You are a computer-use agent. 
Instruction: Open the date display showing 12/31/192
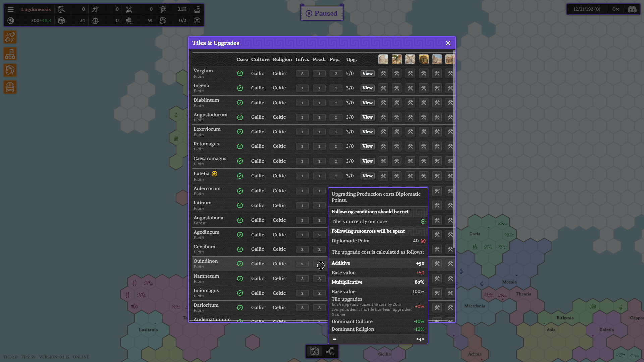coord(586,9)
